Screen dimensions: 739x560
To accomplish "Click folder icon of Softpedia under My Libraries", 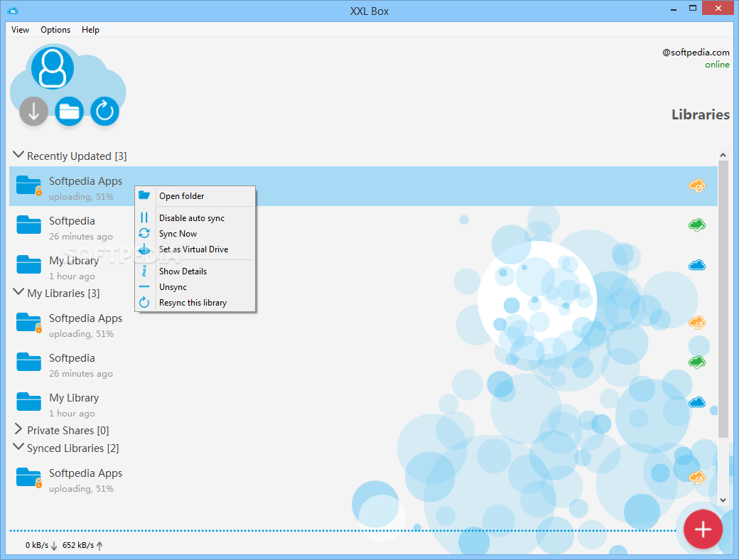I will click(x=28, y=362).
